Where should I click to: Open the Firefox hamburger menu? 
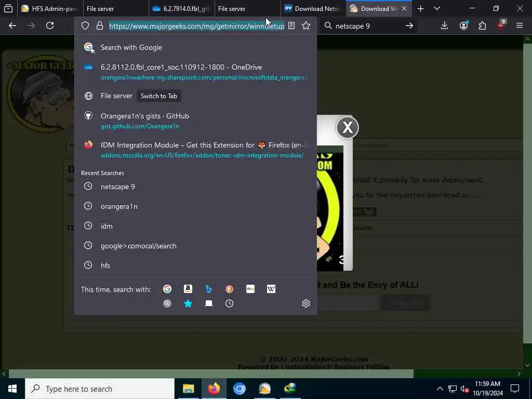point(520,26)
